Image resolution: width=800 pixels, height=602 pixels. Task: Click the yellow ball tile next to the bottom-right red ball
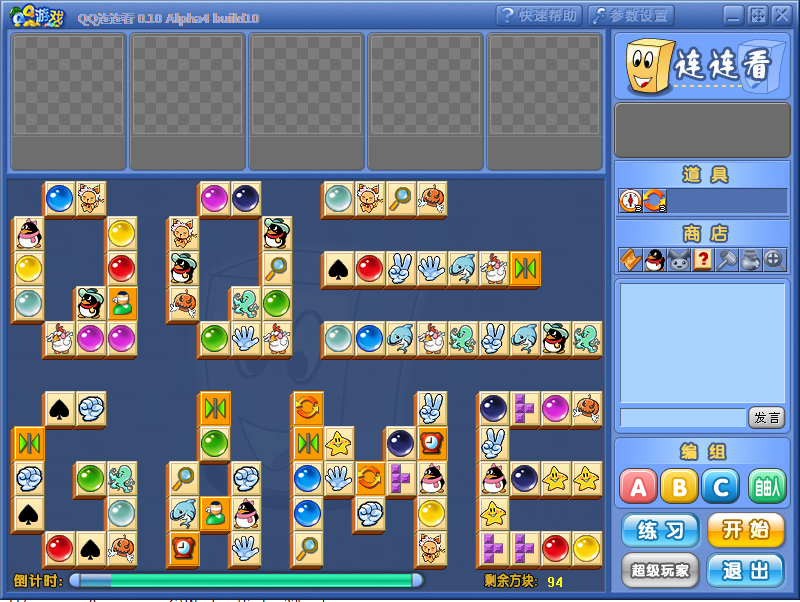[587, 549]
